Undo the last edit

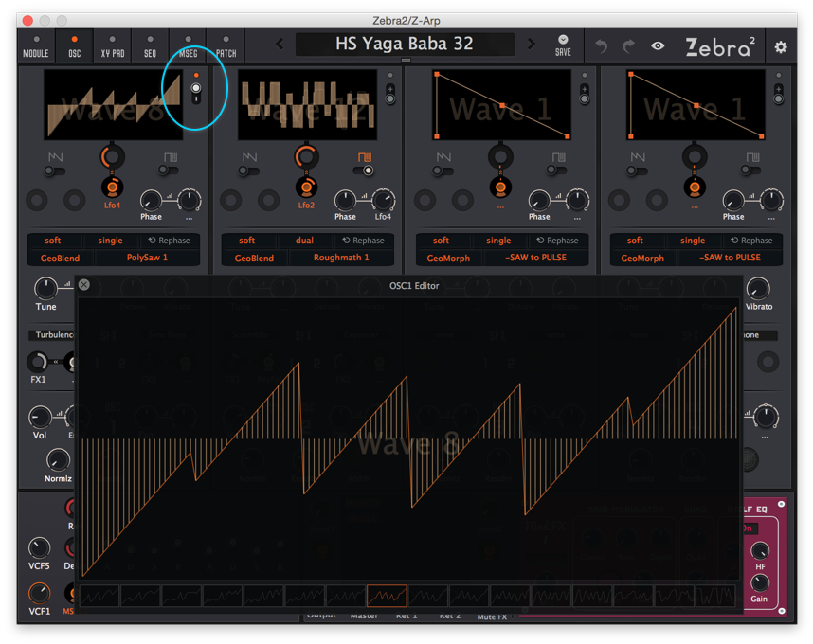602,46
